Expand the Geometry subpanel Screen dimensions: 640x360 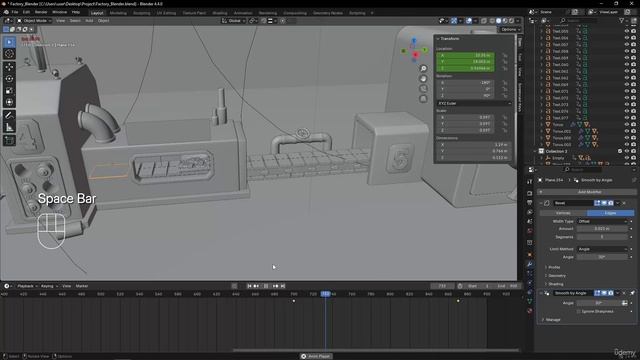coord(556,276)
